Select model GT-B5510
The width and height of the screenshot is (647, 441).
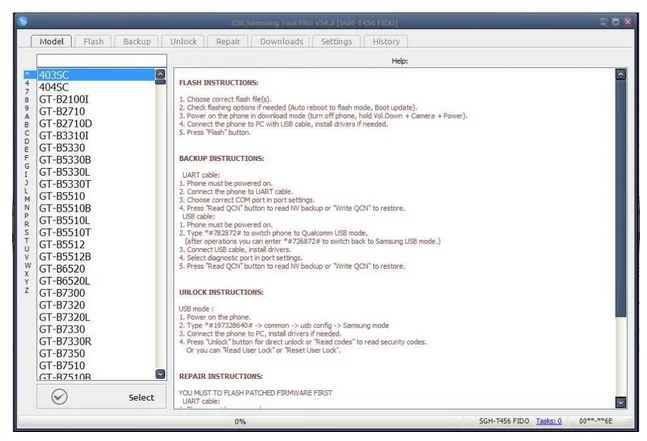tap(97, 196)
